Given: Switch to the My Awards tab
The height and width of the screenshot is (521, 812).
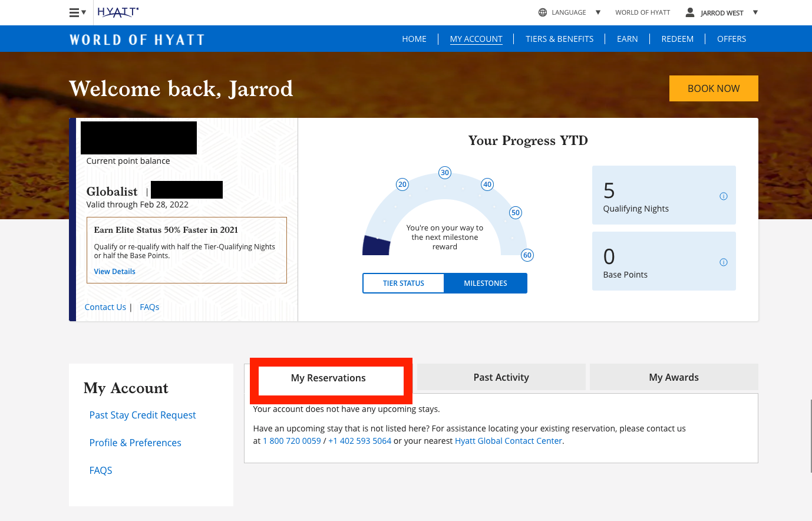Looking at the screenshot, I should click(x=674, y=377).
